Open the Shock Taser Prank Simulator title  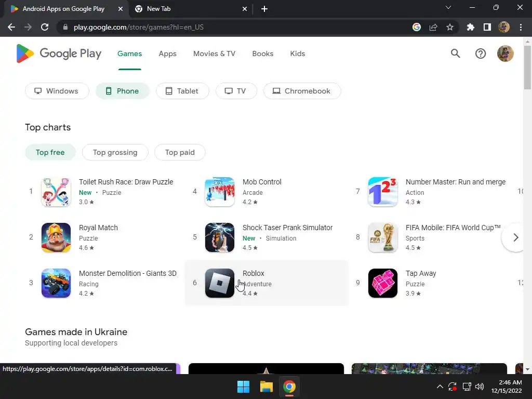pyautogui.click(x=287, y=228)
